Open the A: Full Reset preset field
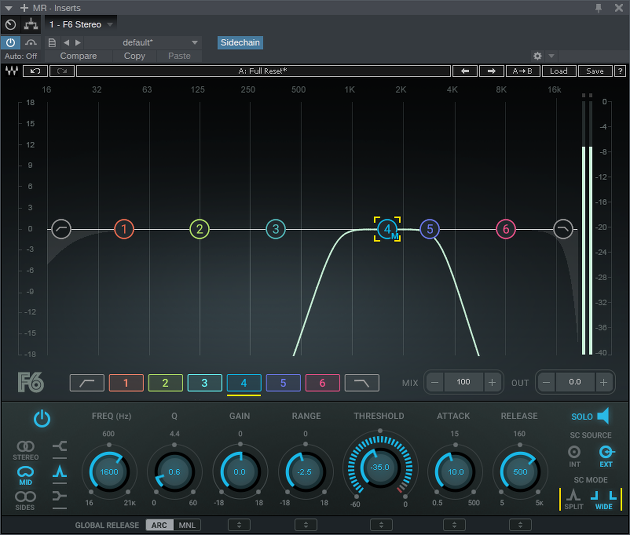 pos(263,71)
